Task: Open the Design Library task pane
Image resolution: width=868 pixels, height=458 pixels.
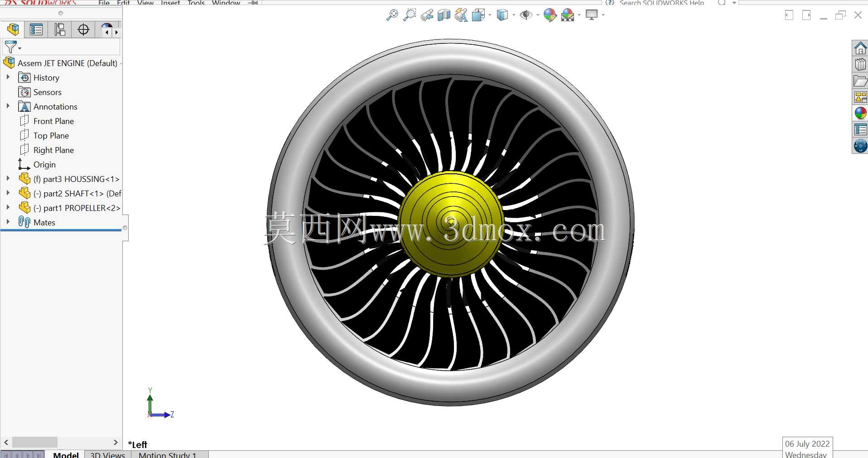Action: click(860, 64)
